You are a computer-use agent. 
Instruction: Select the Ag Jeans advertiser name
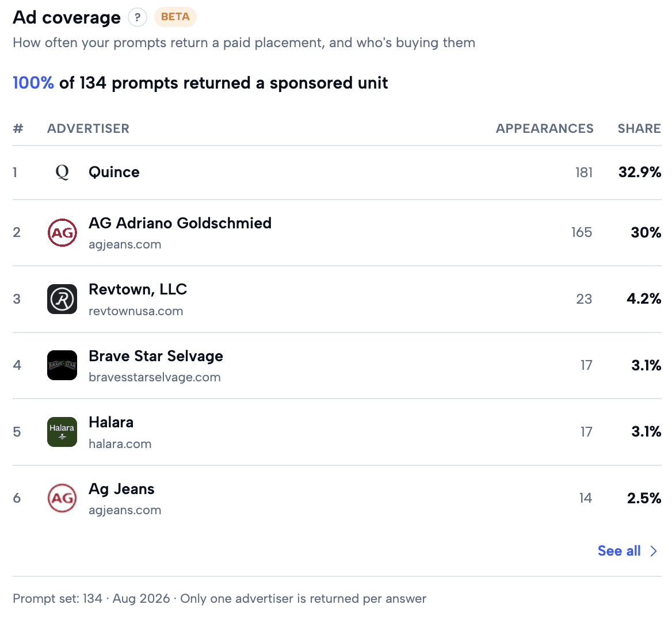122,489
